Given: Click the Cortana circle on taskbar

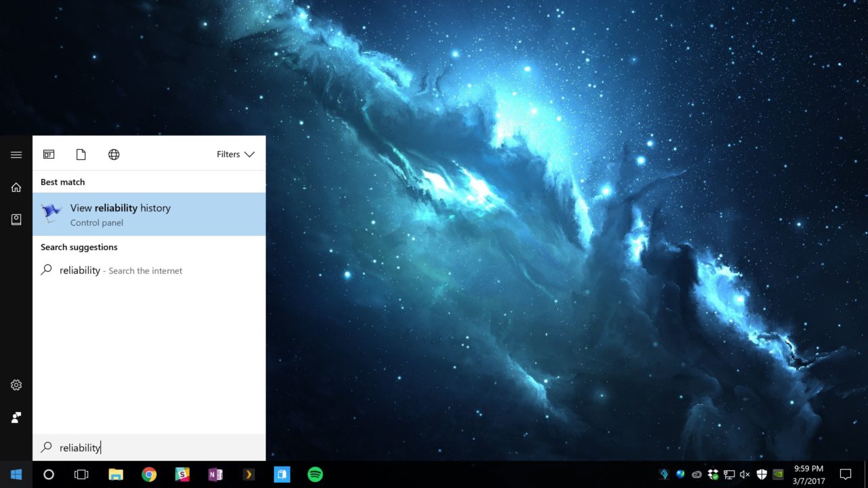Looking at the screenshot, I should coord(49,474).
